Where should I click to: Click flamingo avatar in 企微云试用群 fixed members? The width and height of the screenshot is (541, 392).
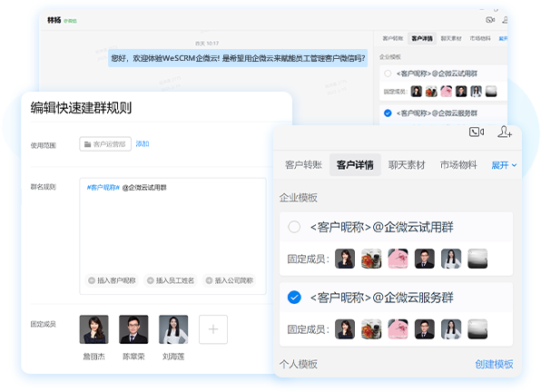pos(398,259)
